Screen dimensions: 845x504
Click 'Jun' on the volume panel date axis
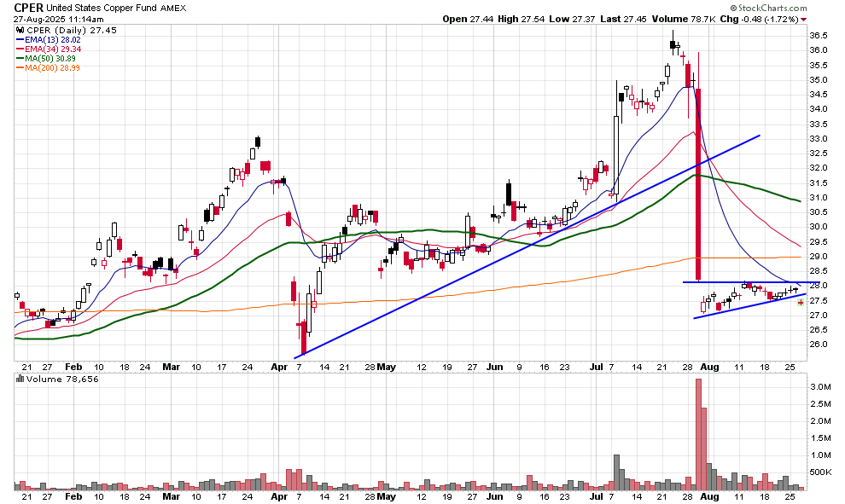[x=495, y=496]
